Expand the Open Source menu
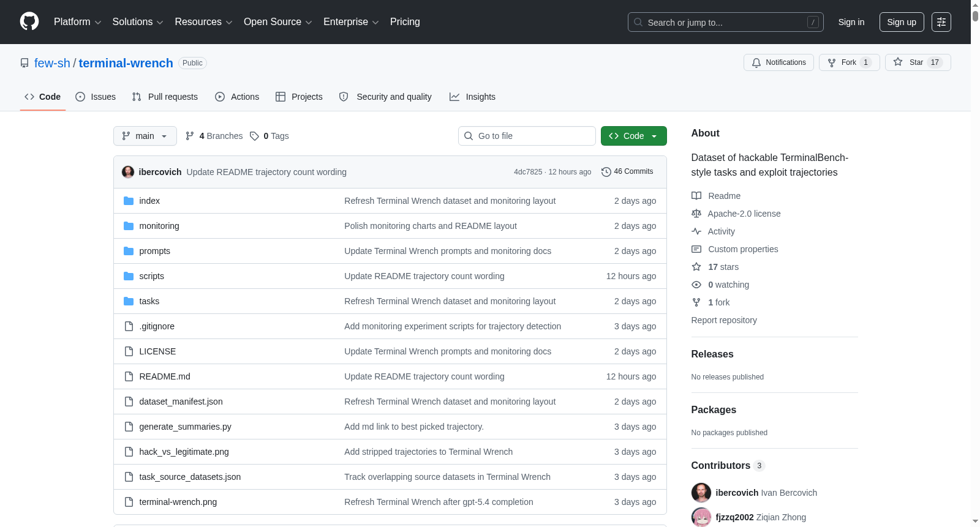The width and height of the screenshot is (980, 527). point(278,22)
